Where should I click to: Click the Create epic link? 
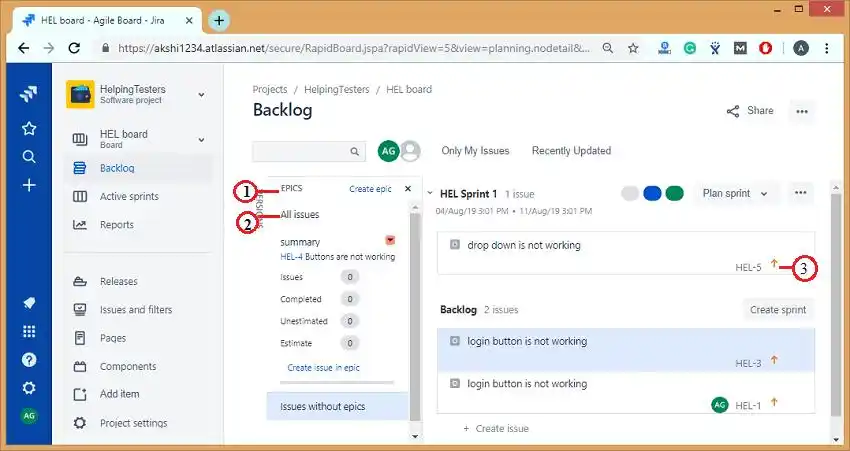coord(370,189)
